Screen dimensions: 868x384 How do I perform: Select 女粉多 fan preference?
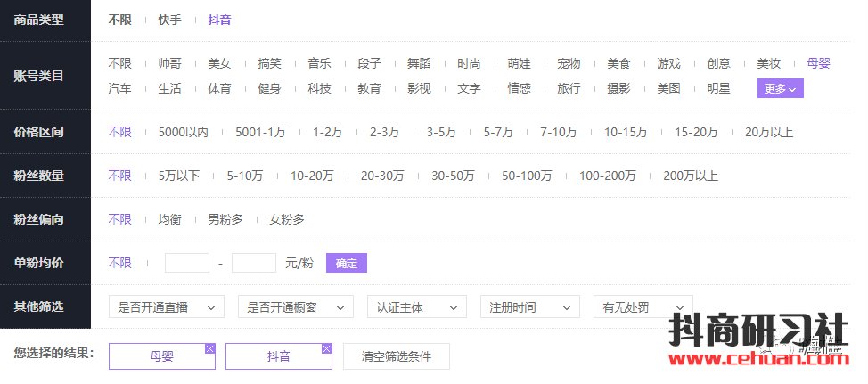[x=287, y=219]
